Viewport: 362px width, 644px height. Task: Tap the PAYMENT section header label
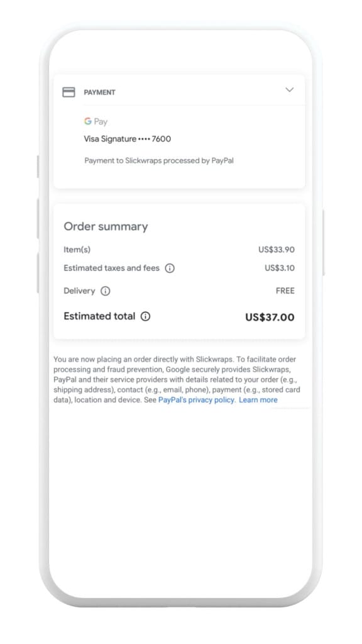click(99, 92)
